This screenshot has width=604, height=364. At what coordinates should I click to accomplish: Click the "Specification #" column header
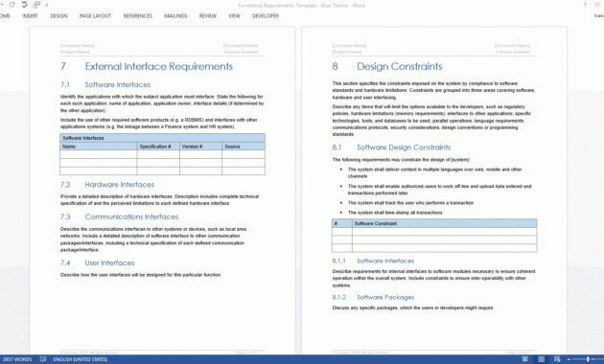click(158, 147)
